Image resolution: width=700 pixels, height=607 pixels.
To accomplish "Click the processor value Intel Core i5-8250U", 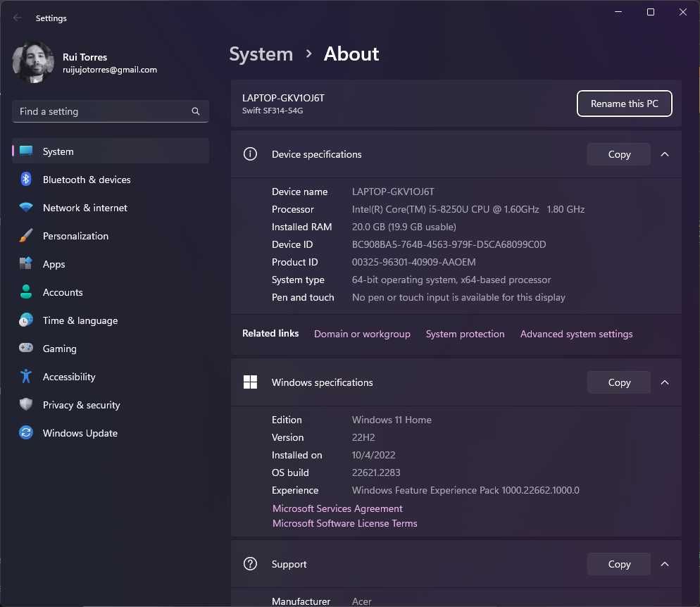I will [468, 209].
